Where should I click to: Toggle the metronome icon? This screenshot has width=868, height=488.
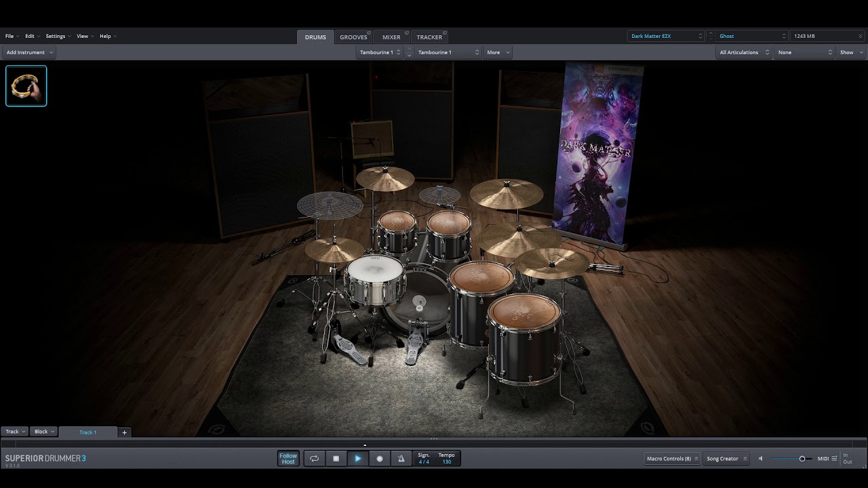401,459
